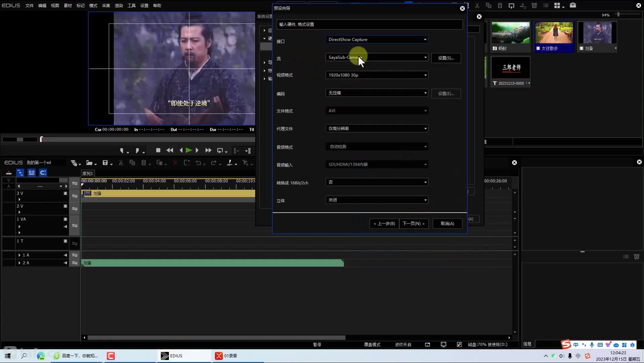644x363 pixels.
Task: Open the 素材 menu
Action: pos(68,6)
